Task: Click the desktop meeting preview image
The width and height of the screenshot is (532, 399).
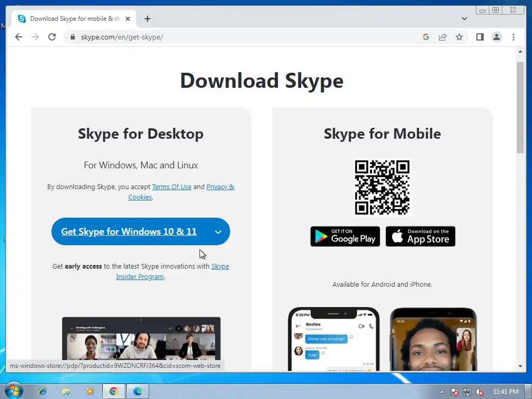Action: [141, 338]
